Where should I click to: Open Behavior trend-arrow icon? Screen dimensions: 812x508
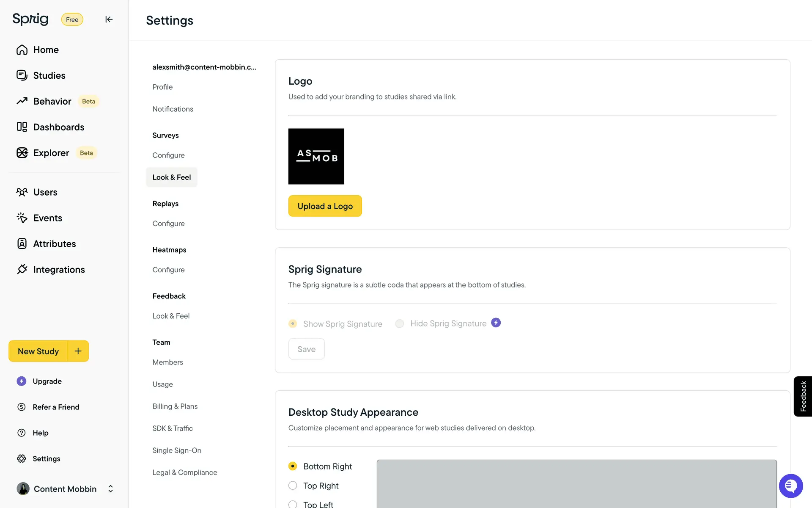coord(22,101)
